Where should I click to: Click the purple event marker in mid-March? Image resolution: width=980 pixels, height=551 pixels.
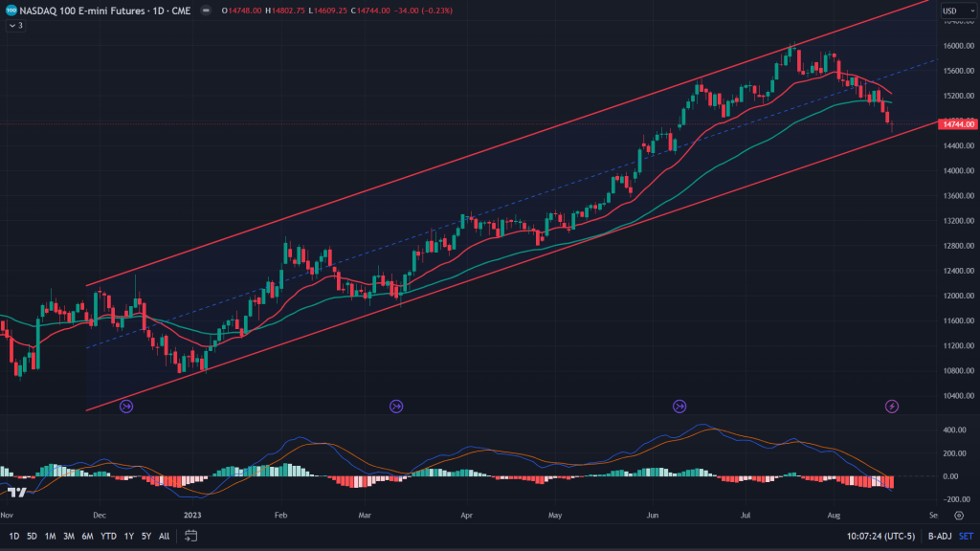point(396,407)
